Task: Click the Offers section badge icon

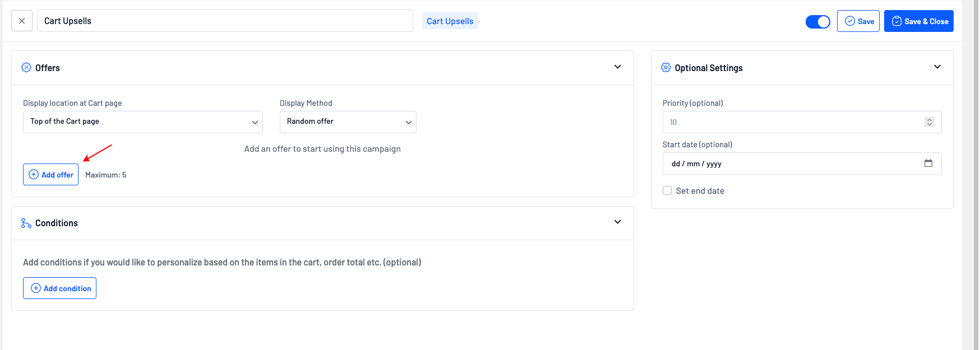Action: tap(26, 68)
